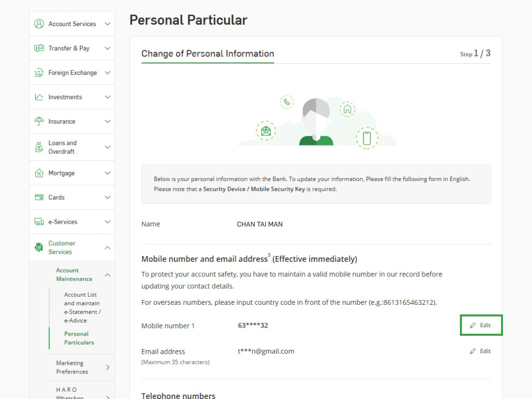Viewport: 532px width, 399px height.
Task: Edit Mobile number 1
Action: coord(481,326)
